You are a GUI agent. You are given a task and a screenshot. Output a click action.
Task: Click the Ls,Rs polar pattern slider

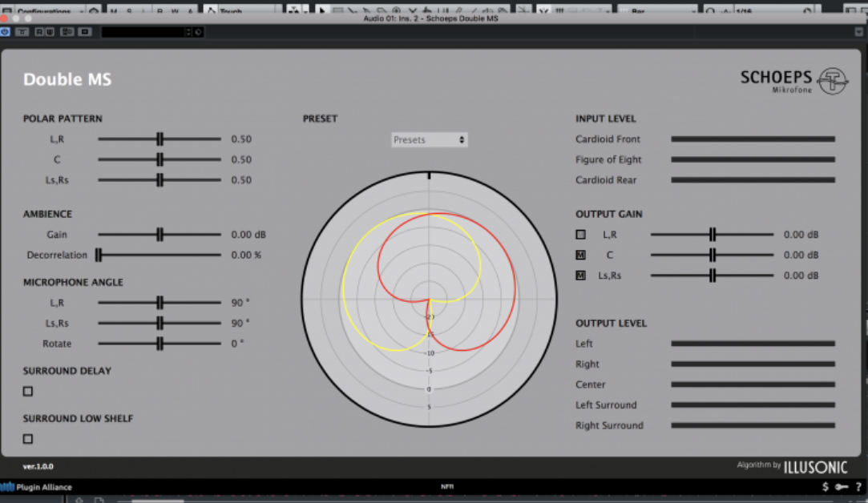[x=159, y=180]
